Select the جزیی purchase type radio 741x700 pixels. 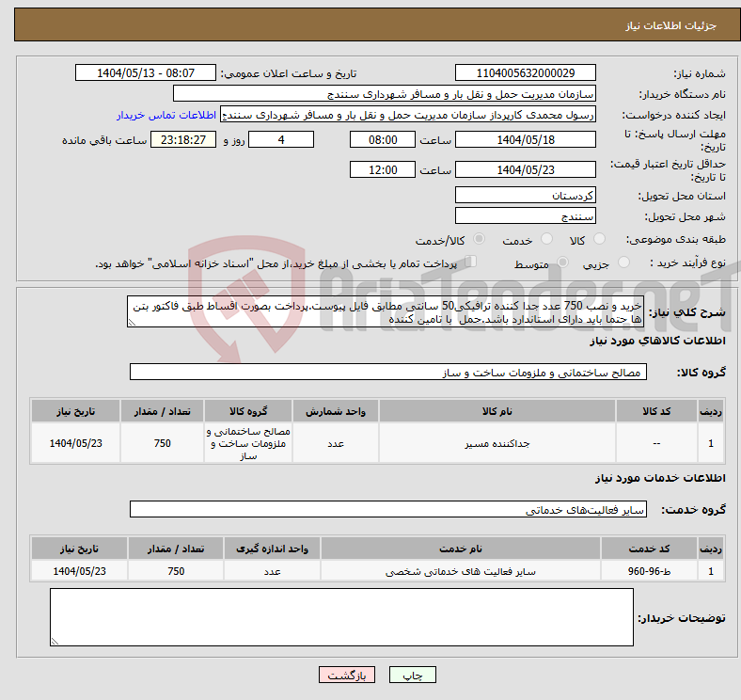pyautogui.click(x=623, y=262)
